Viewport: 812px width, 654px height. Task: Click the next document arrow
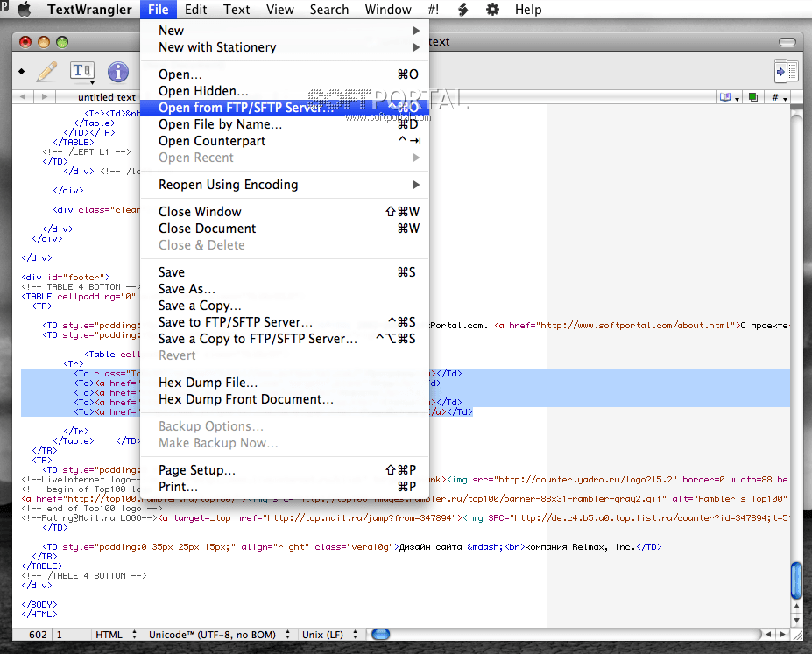coord(45,97)
